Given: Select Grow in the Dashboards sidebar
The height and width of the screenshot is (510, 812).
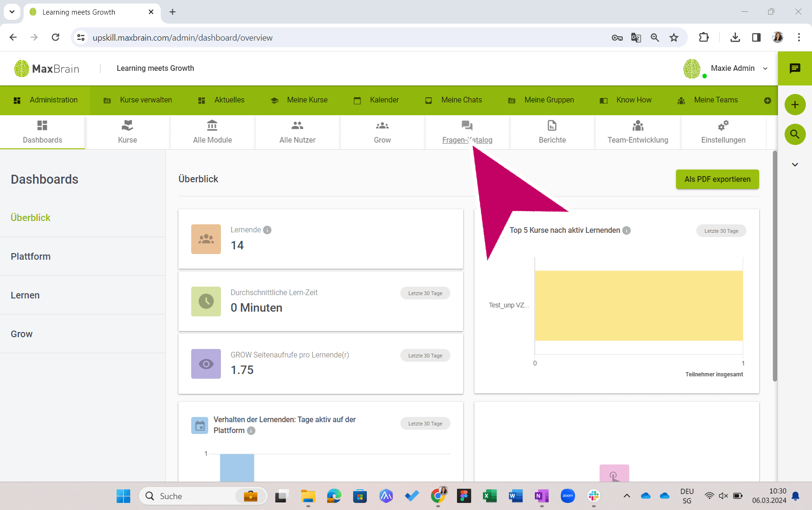Looking at the screenshot, I should [x=22, y=334].
